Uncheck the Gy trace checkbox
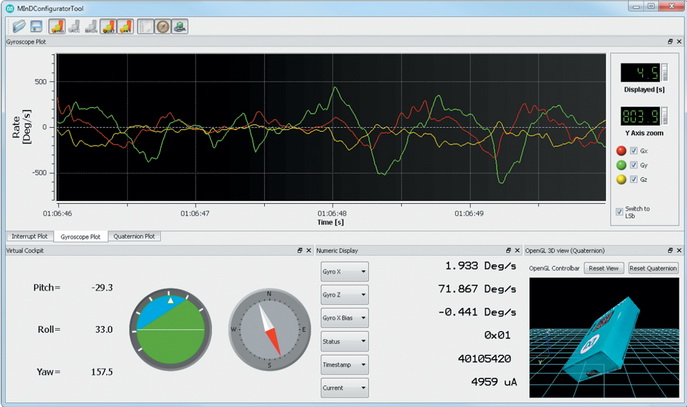Screen dimensions: 687x407 click(x=634, y=165)
